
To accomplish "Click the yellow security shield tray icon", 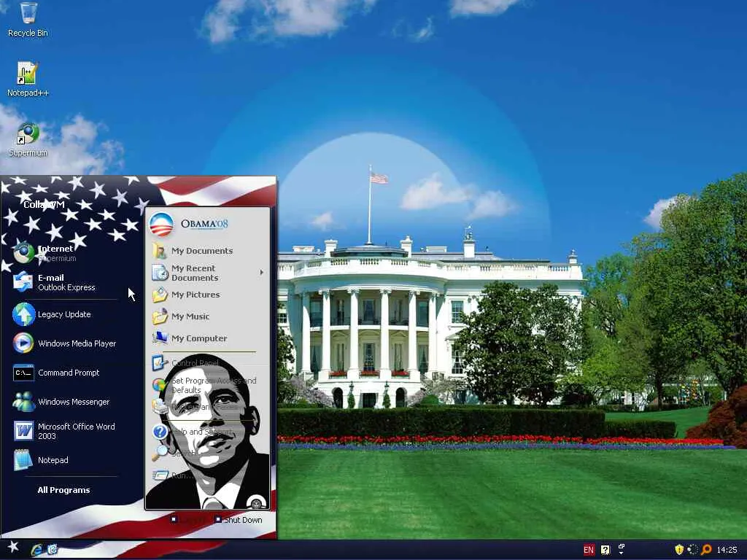I will 679,550.
